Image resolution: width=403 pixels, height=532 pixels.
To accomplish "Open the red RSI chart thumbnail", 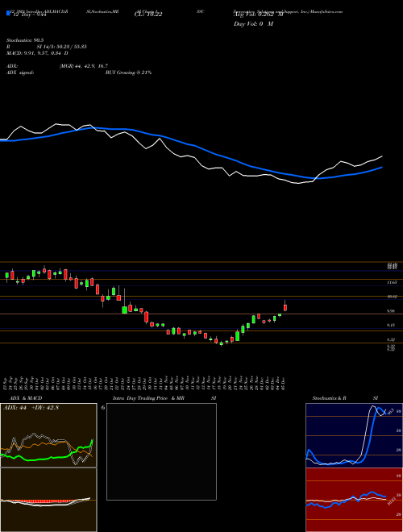I will [354, 500].
